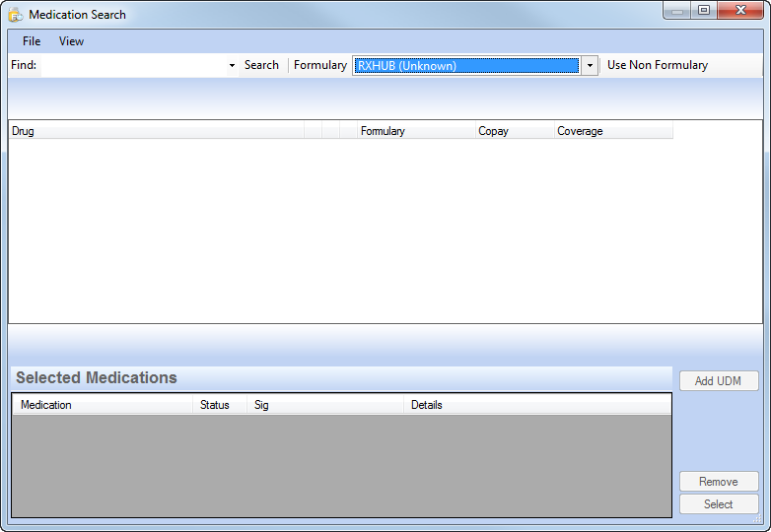
Task: Open the View menu
Action: (x=71, y=41)
